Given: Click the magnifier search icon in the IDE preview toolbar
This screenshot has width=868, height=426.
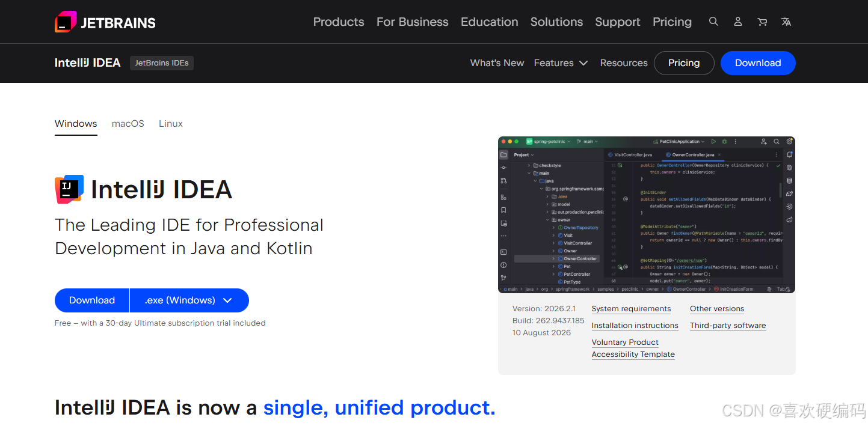Looking at the screenshot, I should coord(777,142).
